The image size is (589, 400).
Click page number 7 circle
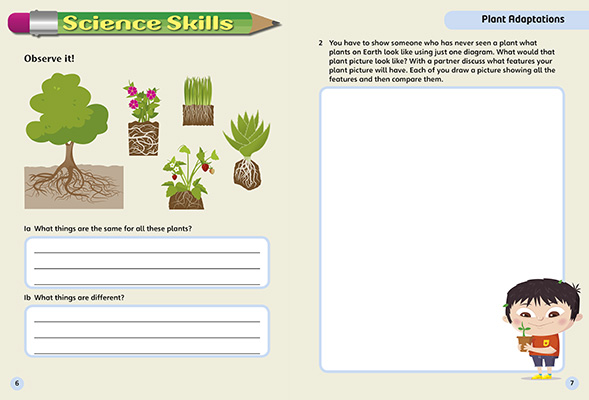(572, 383)
